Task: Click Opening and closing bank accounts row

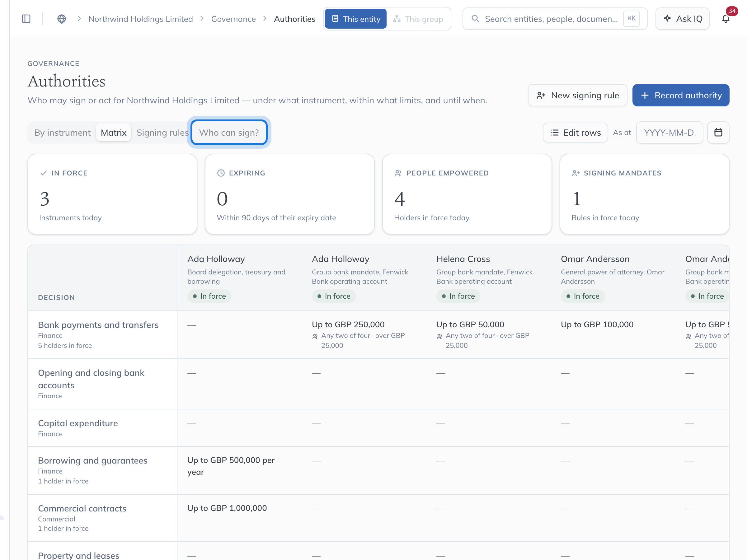Action: coord(378,384)
